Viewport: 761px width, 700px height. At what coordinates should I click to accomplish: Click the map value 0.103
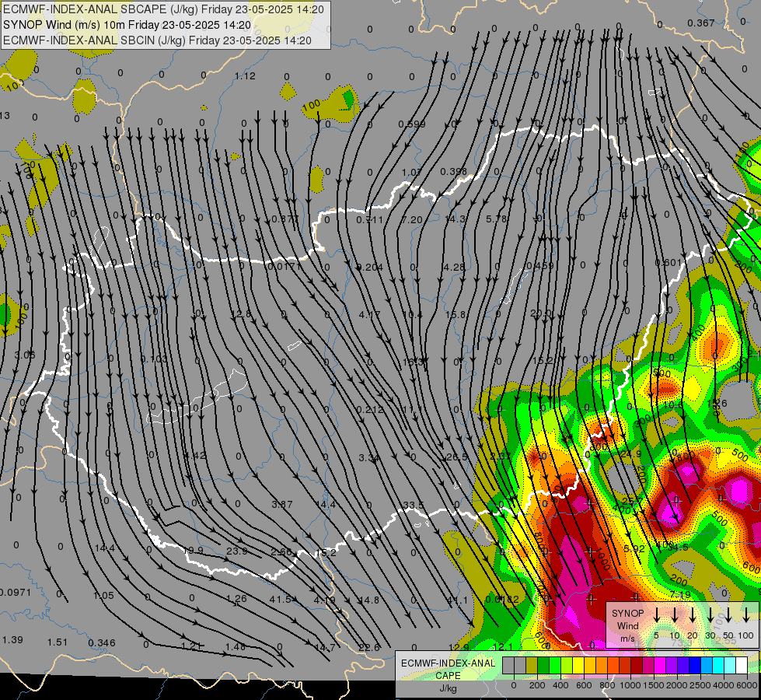click(155, 359)
